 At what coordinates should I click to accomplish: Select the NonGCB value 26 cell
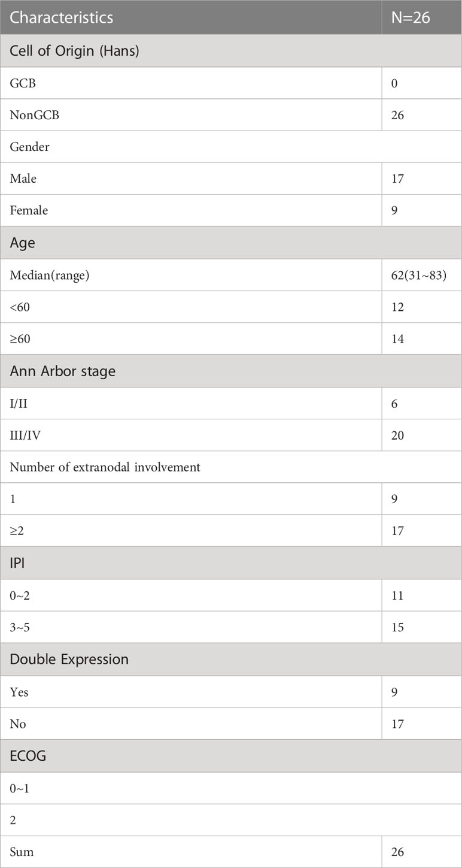(422, 115)
